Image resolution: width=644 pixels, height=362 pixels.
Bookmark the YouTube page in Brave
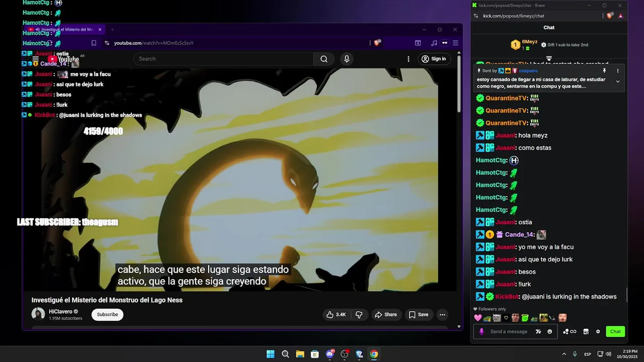pyautogui.click(x=94, y=43)
